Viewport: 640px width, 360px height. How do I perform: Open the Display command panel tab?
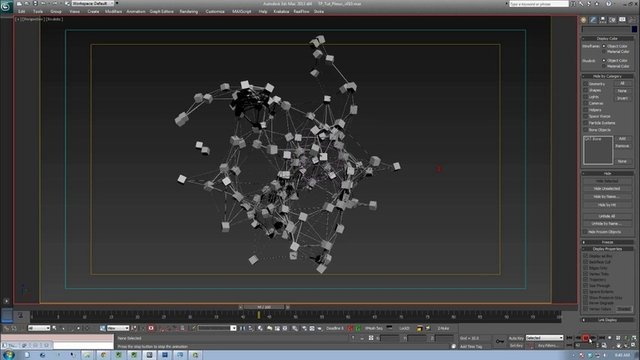coord(622,20)
